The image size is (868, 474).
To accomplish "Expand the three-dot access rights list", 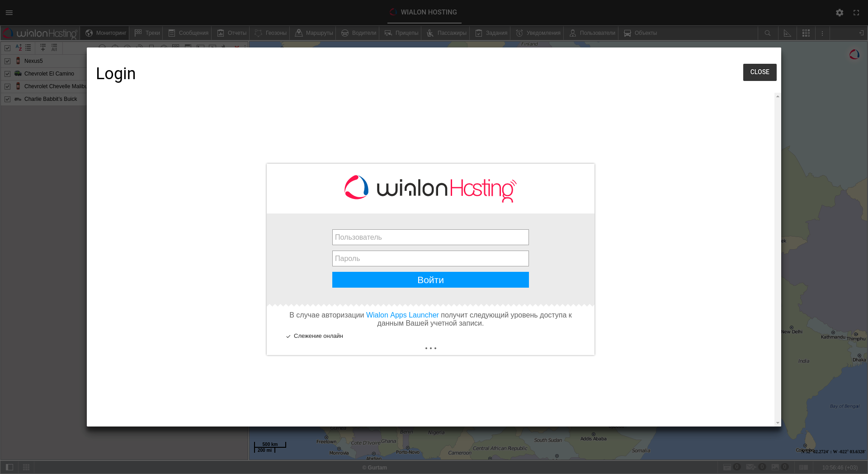I will [430, 348].
